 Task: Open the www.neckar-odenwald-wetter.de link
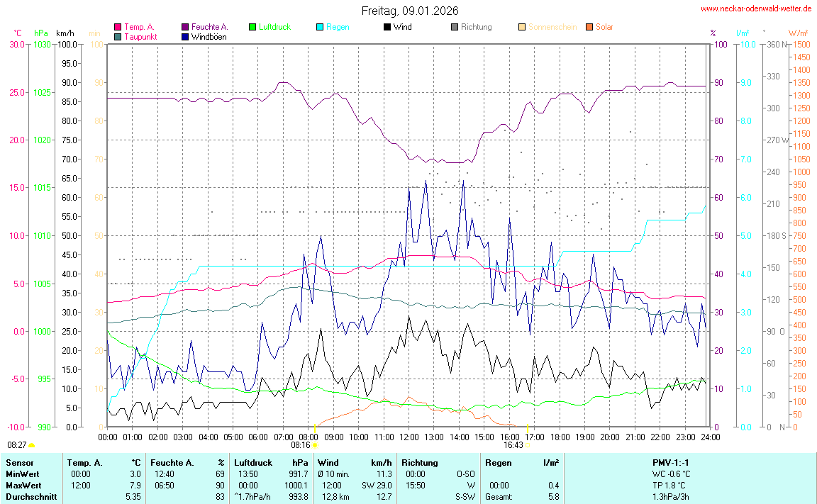tap(755, 9)
